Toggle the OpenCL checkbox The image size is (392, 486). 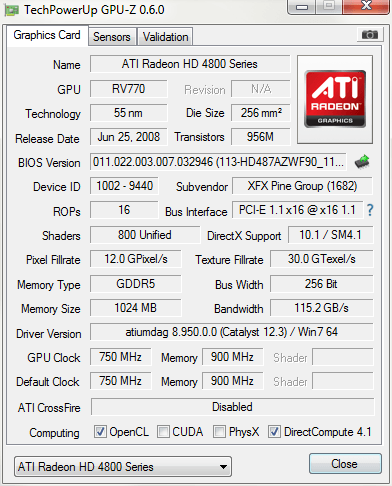pos(100,431)
